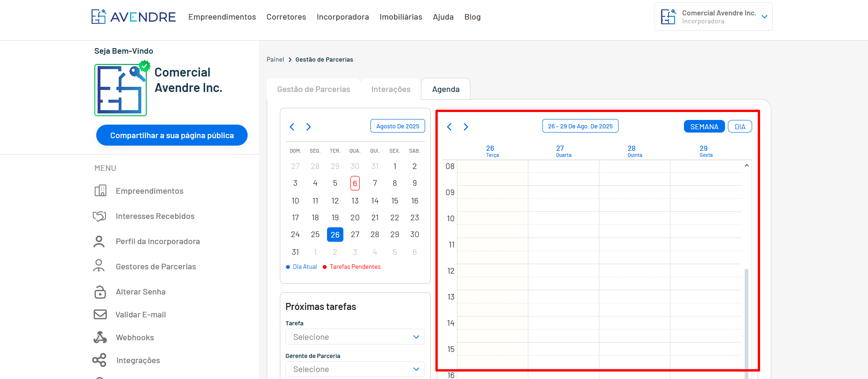Screen dimensions: 868x379
Task: Click the person icon for Perfil da Incorporadora
Action: pyautogui.click(x=99, y=241)
